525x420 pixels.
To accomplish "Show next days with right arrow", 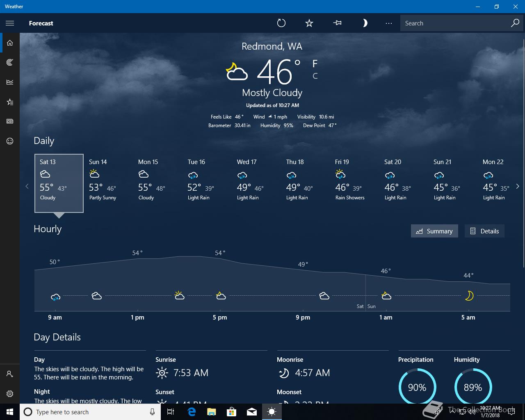I will [x=518, y=186].
